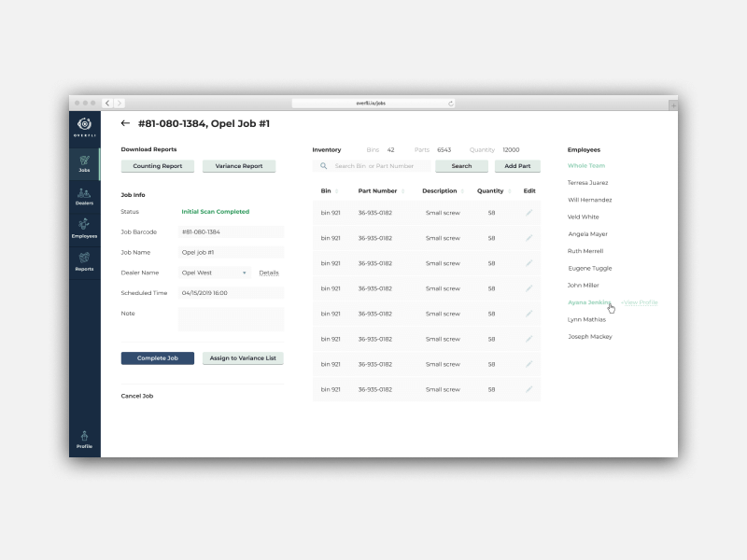Screen dimensions: 747x560
Task: Open the Profile page in the sidebar
Action: [x=84, y=440]
